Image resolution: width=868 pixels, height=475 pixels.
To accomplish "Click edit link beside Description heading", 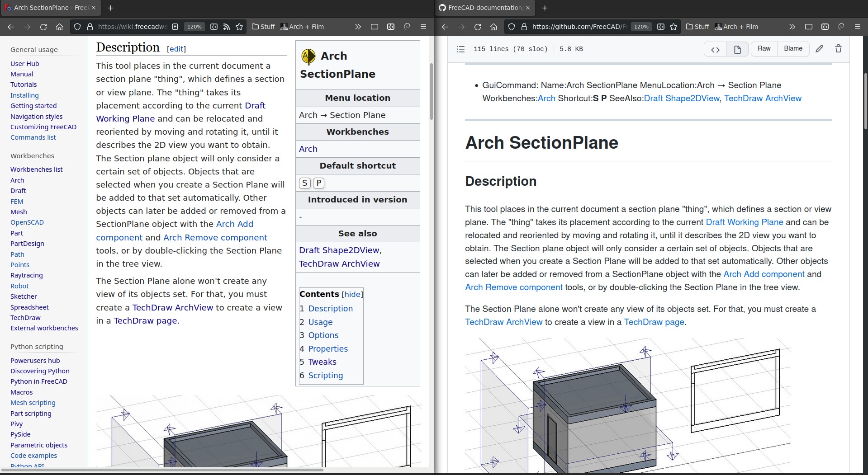I will coord(176,49).
